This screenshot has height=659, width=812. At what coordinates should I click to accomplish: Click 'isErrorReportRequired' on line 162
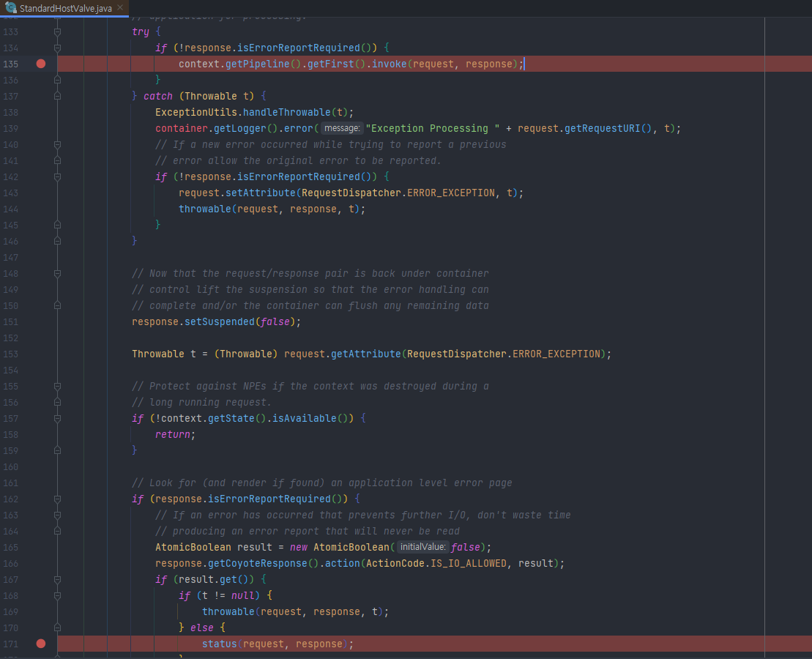click(x=269, y=499)
